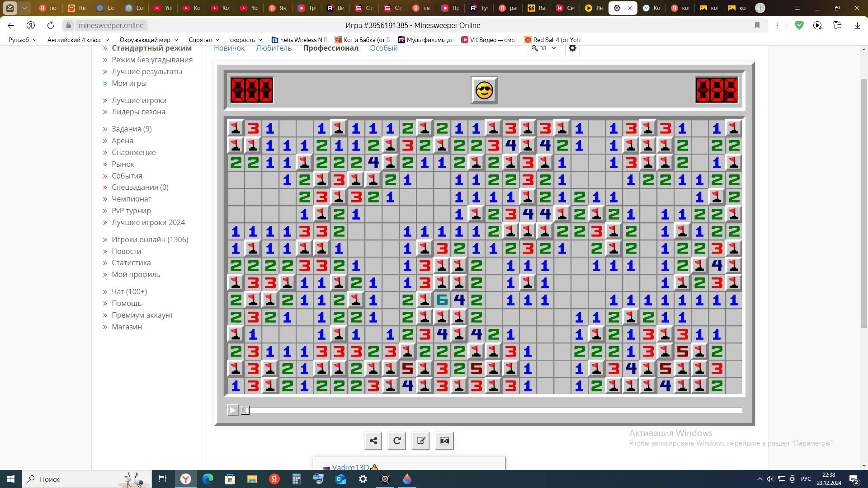The width and height of the screenshot is (868, 488).
Task: Play the game replay with the play icon
Action: point(232,410)
